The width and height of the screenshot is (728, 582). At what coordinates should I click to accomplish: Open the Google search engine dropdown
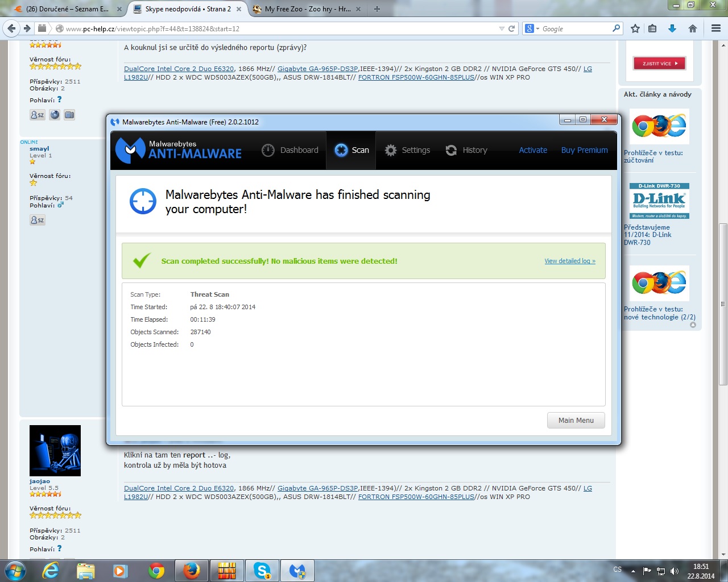[x=532, y=28]
